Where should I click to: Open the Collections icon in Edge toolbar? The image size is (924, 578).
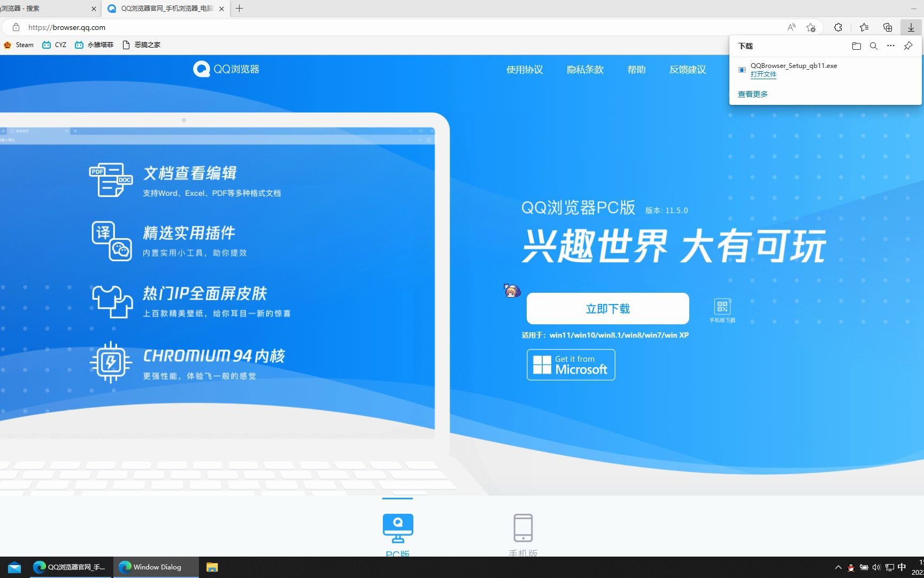click(x=887, y=27)
